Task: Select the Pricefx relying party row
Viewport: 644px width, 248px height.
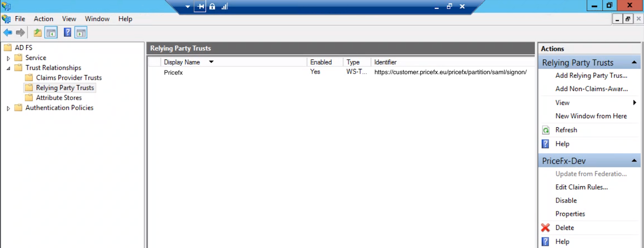Action: 173,73
